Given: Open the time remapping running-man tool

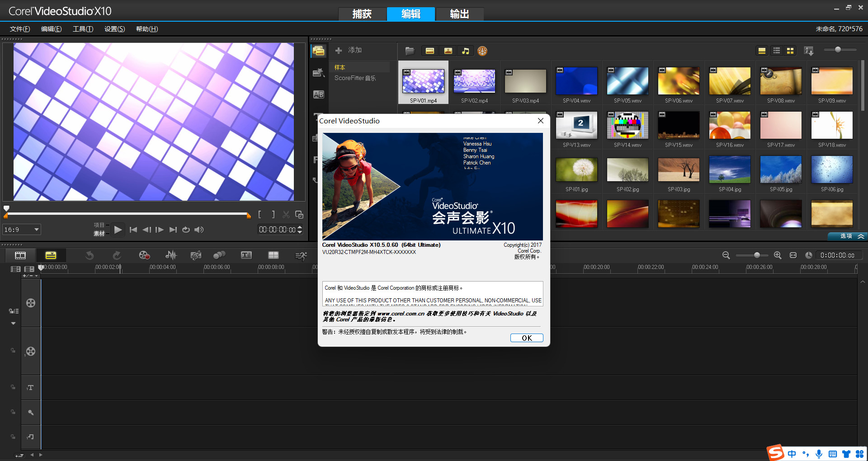Looking at the screenshot, I should 301,256.
